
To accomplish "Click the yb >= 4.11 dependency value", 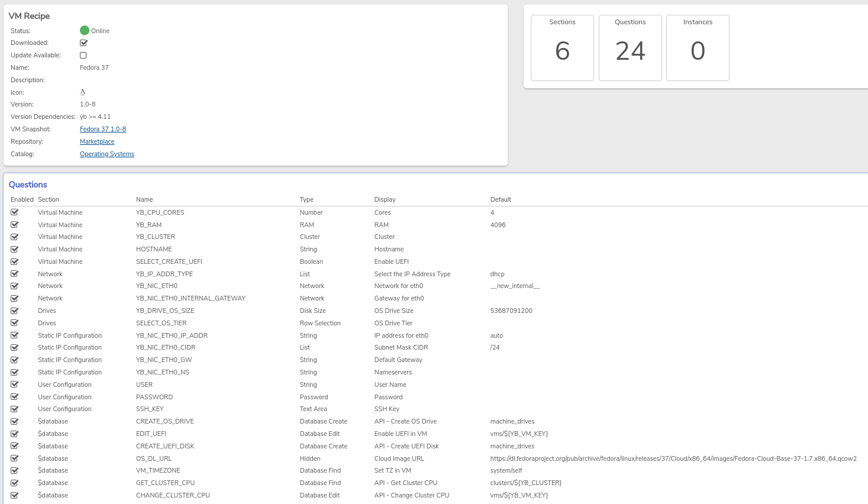I will (x=95, y=117).
